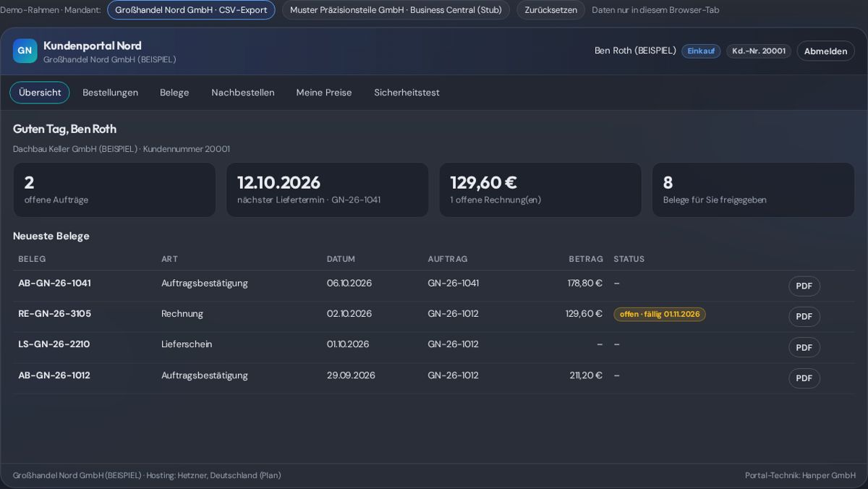868x489 pixels.
Task: Click the offene Aufträge card showing 2
Action: coord(114,190)
